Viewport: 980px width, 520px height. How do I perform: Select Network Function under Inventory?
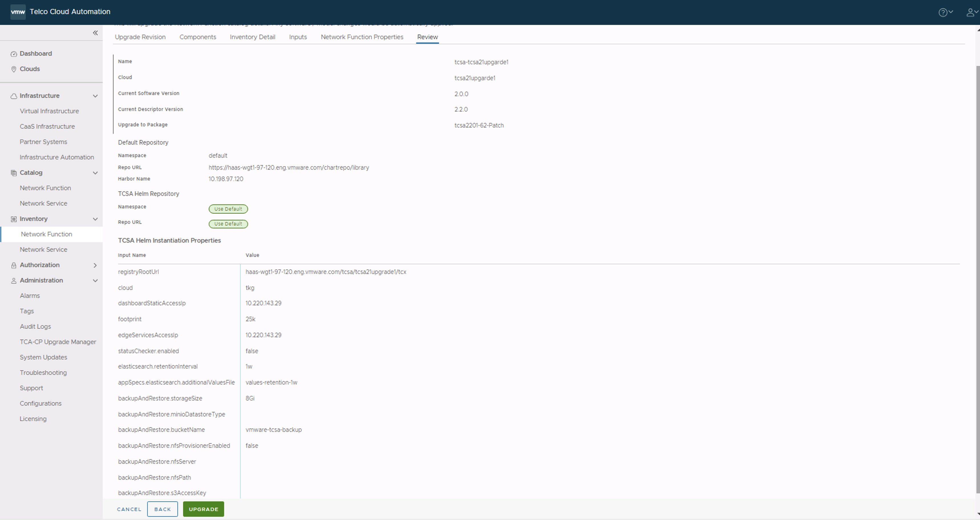[46, 233]
